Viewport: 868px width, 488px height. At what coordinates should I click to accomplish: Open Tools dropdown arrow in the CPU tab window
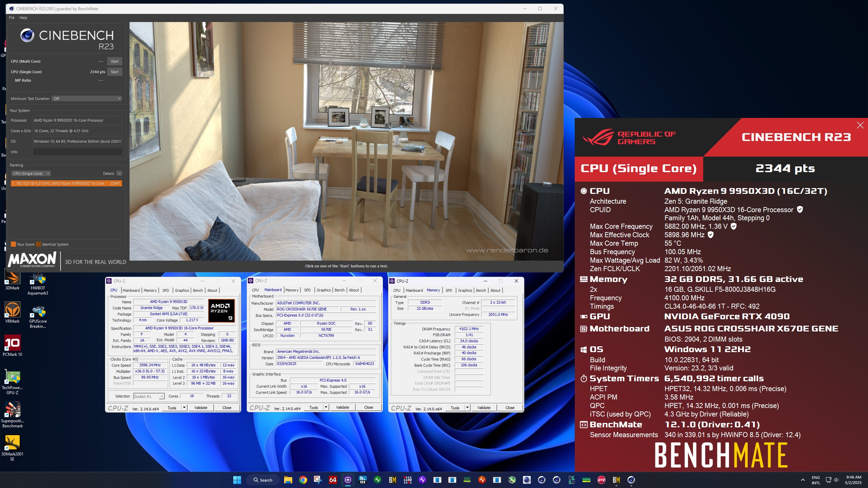tap(184, 408)
